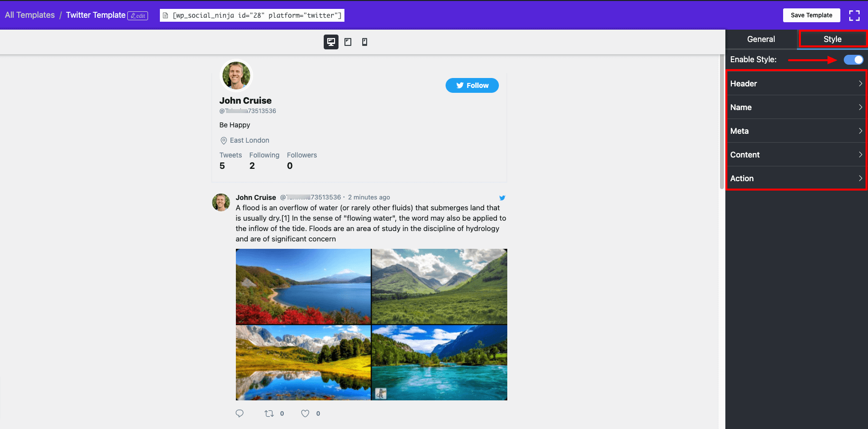
Task: Switch to tablet preview mode
Action: 348,42
